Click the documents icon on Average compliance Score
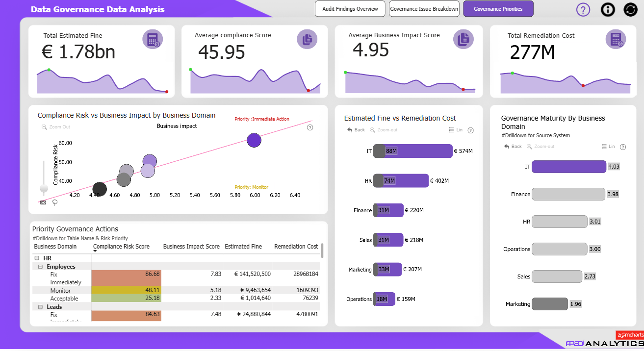This screenshot has width=644, height=351. point(307,39)
